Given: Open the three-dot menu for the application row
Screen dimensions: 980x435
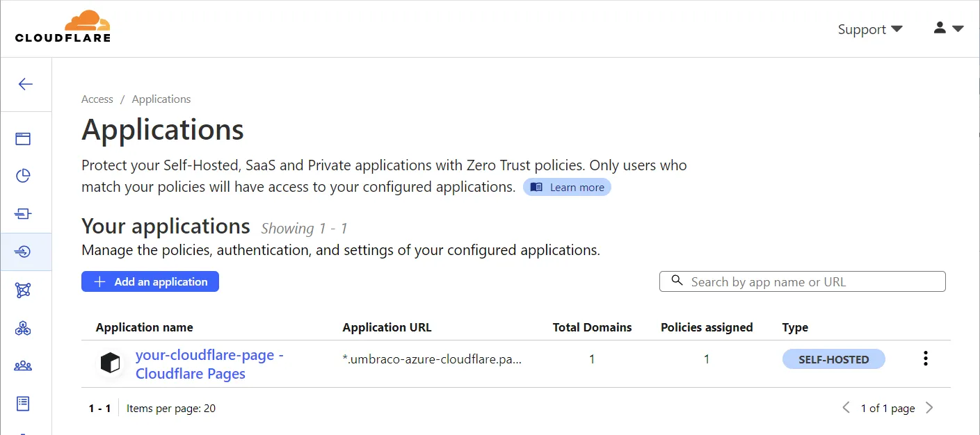Looking at the screenshot, I should 925,359.
